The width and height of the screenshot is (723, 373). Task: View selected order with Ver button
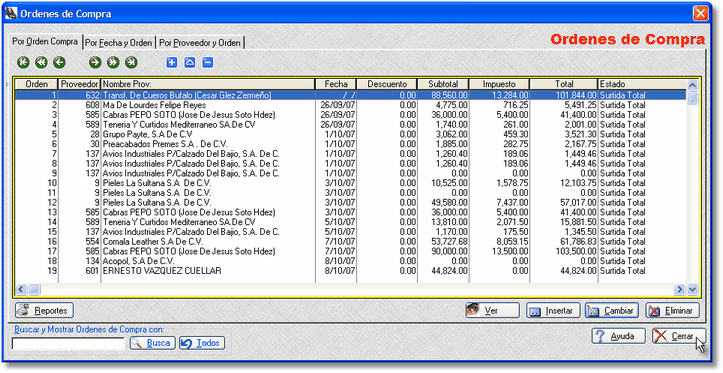coord(492,310)
